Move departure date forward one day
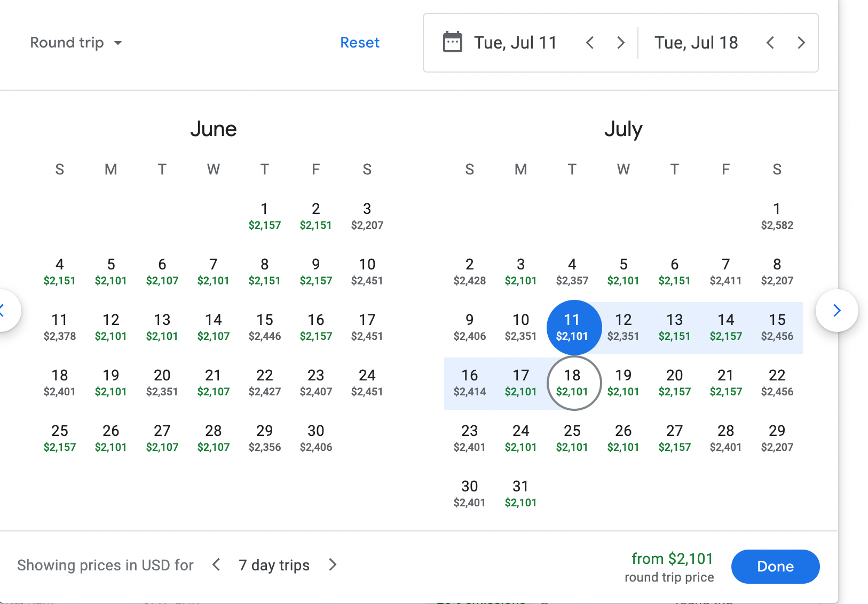The image size is (868, 604). point(620,43)
